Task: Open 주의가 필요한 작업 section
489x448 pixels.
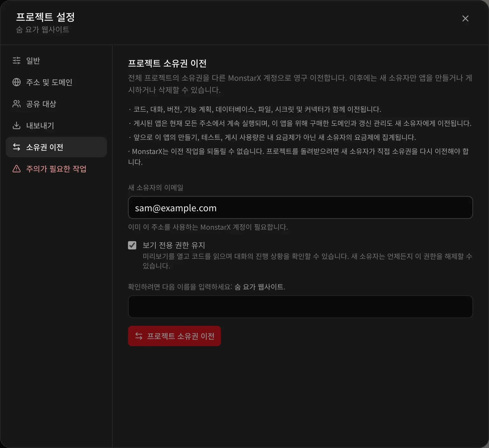Action: tap(56, 169)
